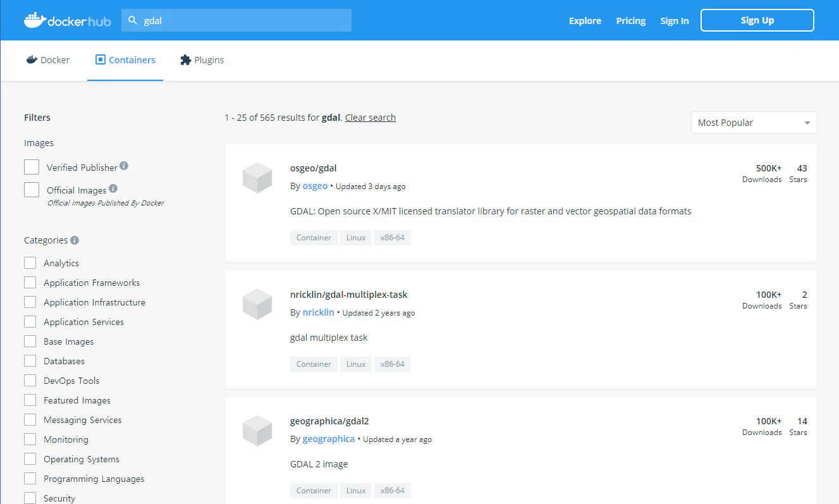Enable the Verified Publisher filter
This screenshot has width=839, height=504.
(32, 167)
